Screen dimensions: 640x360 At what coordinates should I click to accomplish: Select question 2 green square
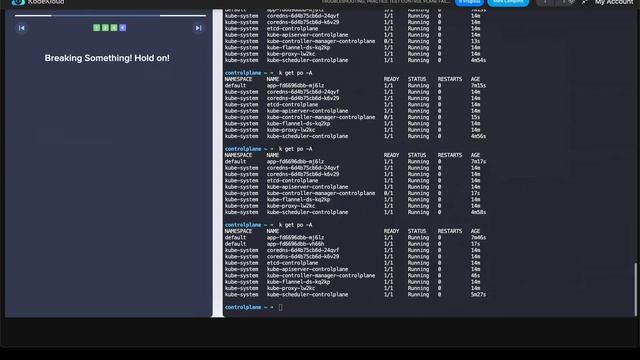(x=105, y=28)
